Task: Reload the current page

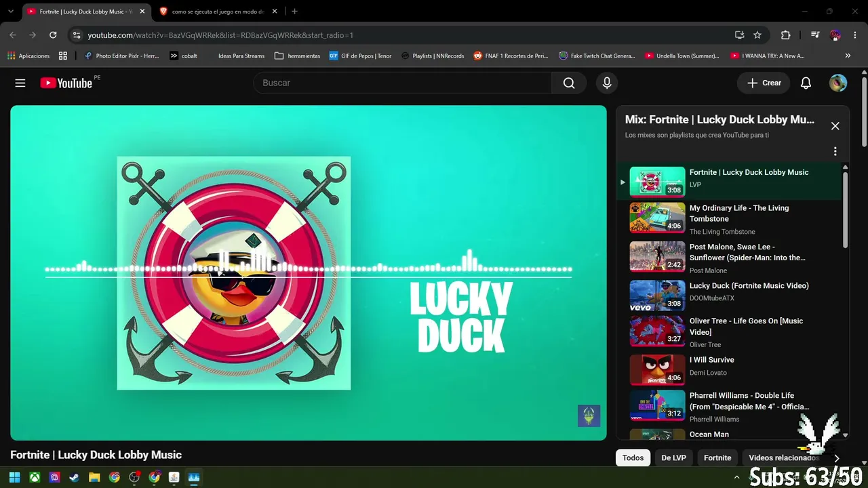Action: [x=53, y=35]
